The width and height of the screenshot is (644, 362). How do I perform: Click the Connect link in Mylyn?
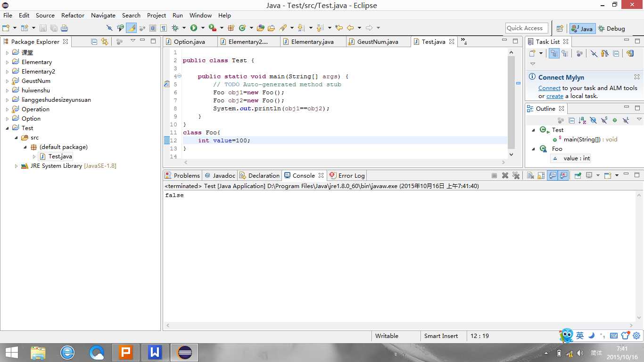point(549,88)
